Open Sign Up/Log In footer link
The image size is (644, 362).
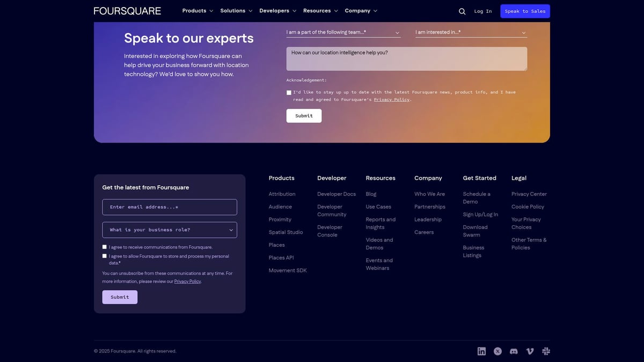coord(480,215)
